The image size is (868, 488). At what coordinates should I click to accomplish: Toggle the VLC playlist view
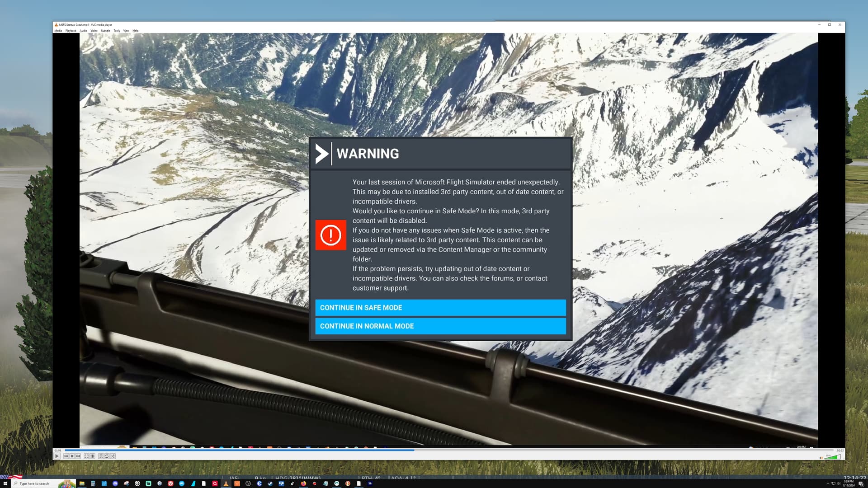tap(101, 456)
